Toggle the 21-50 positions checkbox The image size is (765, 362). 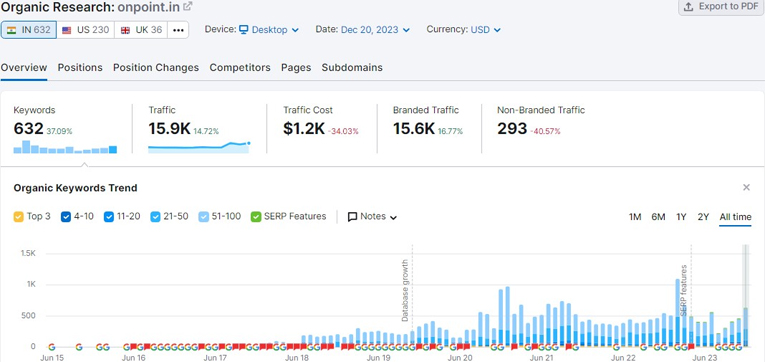(156, 217)
